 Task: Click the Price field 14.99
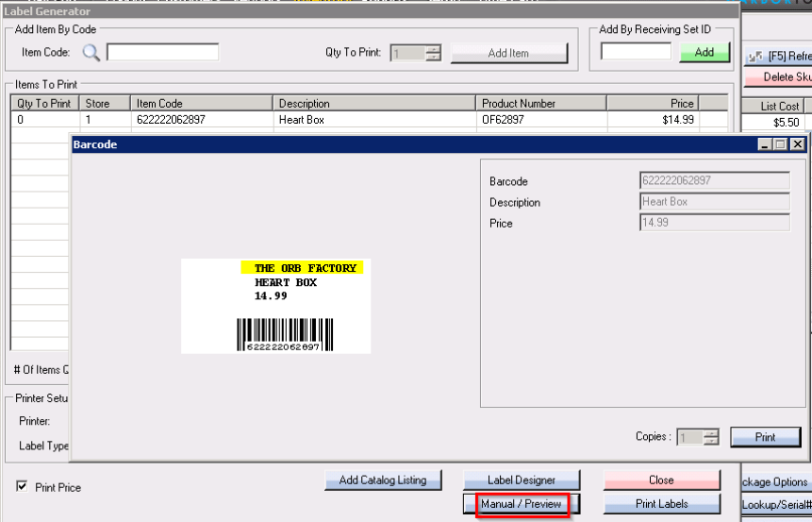click(x=715, y=223)
